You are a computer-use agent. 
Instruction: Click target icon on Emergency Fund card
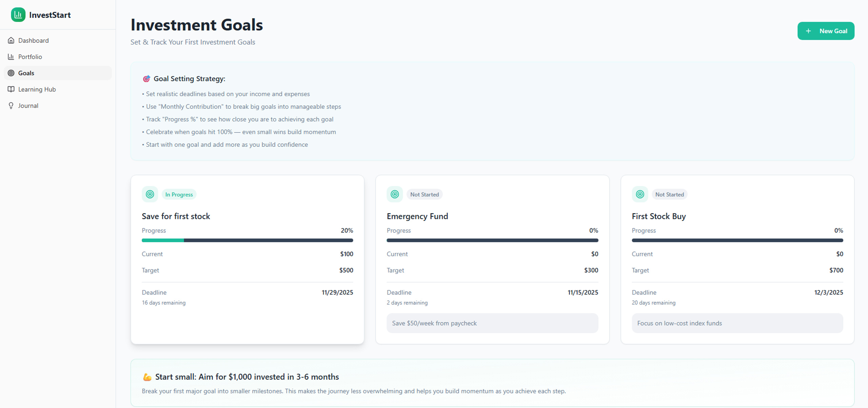tap(395, 194)
